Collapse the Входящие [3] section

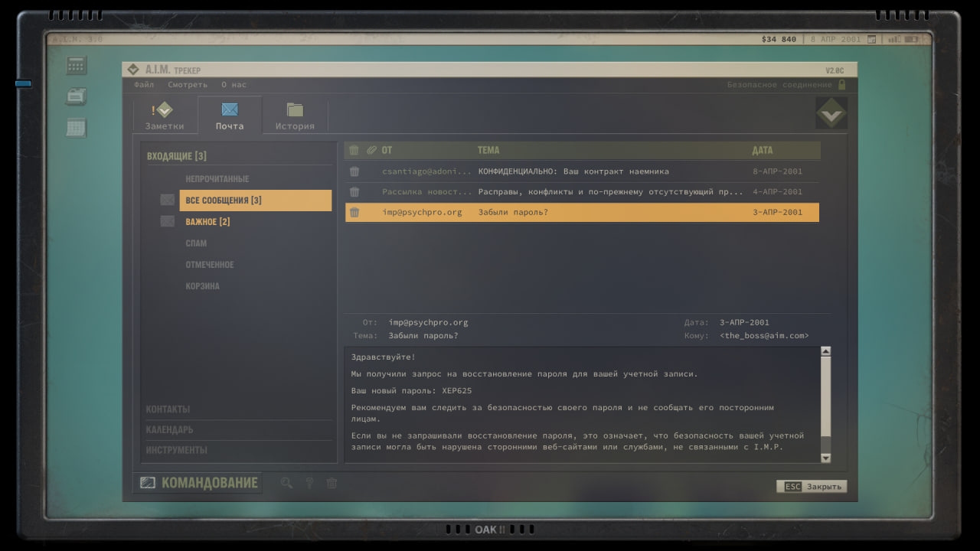pos(177,156)
